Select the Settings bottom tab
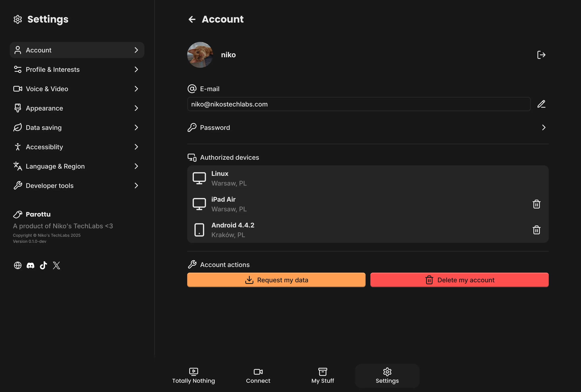 pyautogui.click(x=387, y=376)
